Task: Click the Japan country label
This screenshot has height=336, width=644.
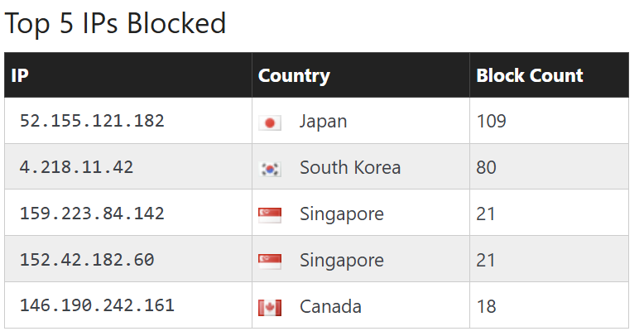Action: coord(323,122)
